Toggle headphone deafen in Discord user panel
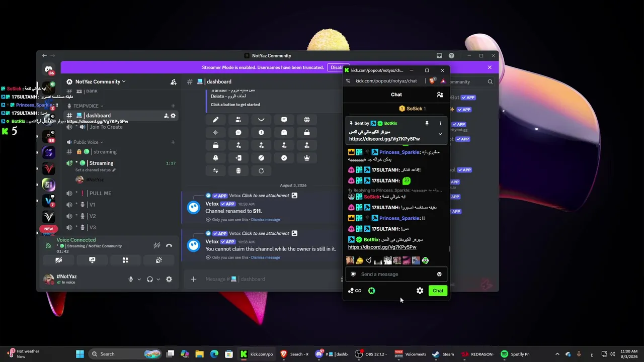This screenshot has height=362, width=644. click(150, 279)
